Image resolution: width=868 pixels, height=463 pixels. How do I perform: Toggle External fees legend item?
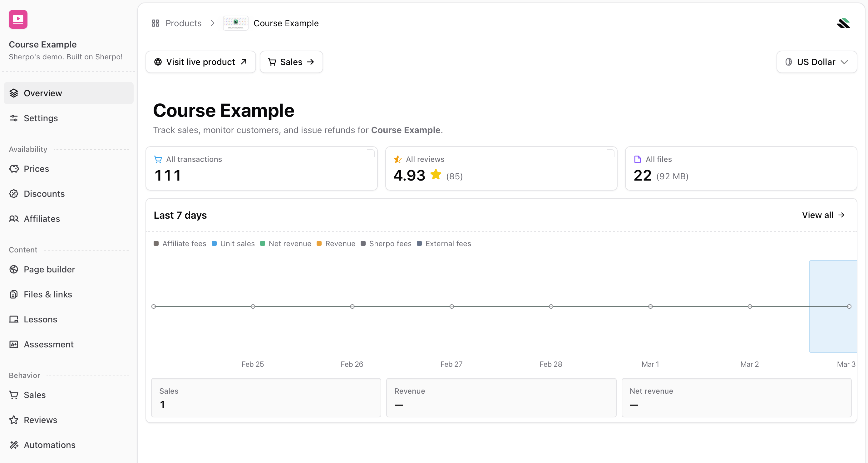pos(444,243)
